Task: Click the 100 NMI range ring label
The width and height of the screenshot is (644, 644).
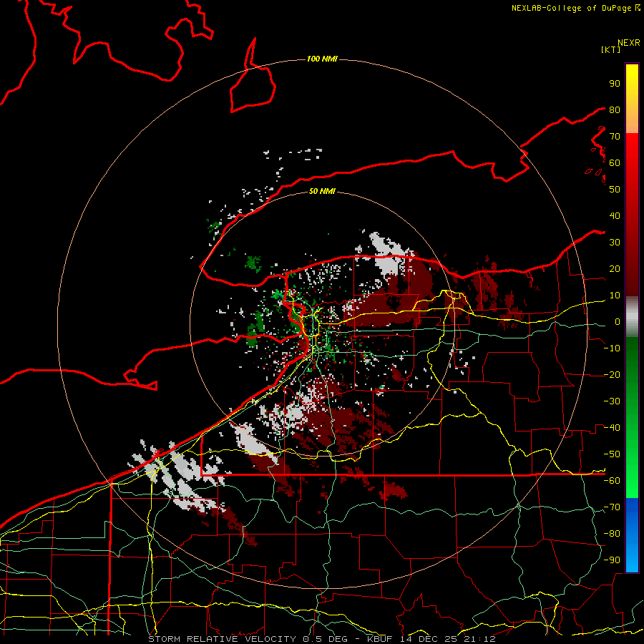Action: pyautogui.click(x=322, y=59)
